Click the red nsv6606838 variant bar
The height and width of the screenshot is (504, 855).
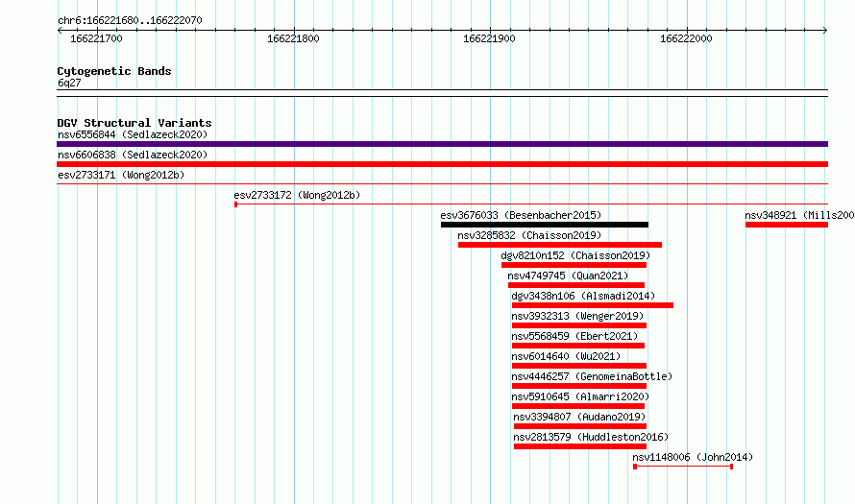442,164
